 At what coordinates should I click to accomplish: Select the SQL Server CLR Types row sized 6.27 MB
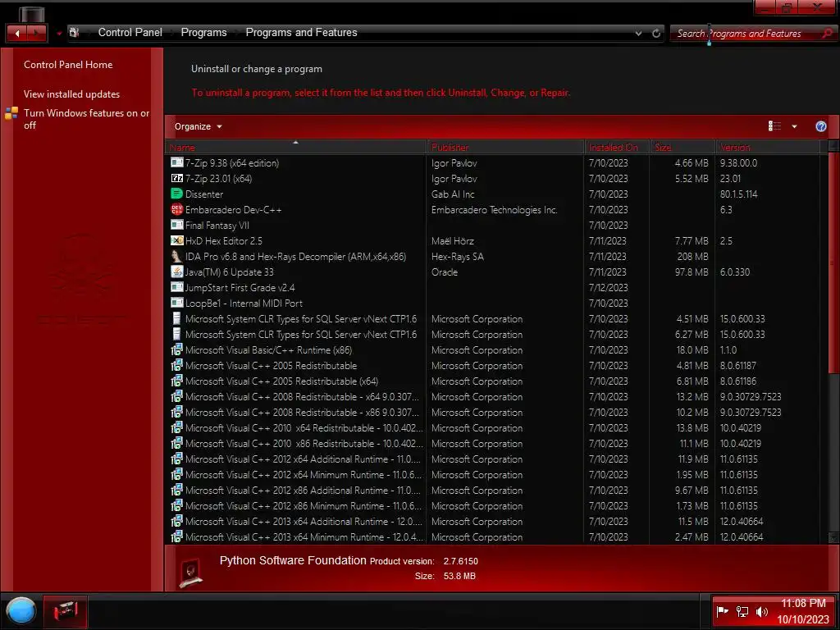coord(496,334)
